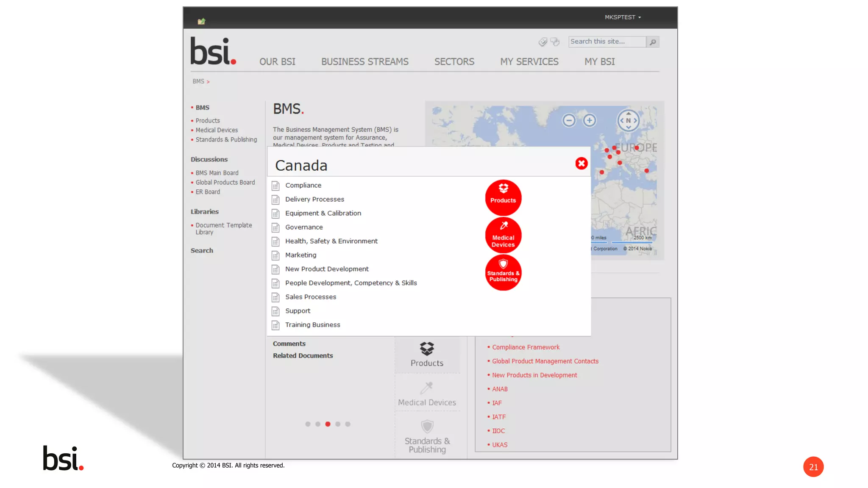The width and height of the screenshot is (868, 488).
Task: Open Document Template Library
Action: click(x=224, y=229)
